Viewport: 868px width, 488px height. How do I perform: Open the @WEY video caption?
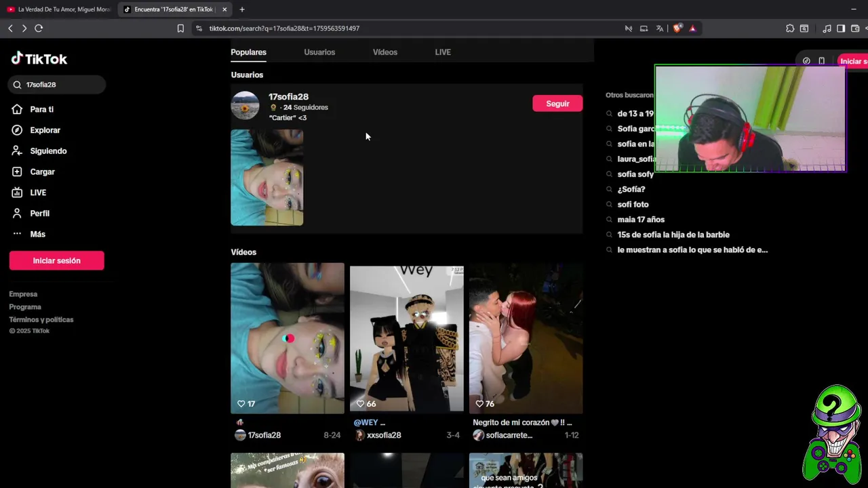pyautogui.click(x=370, y=422)
